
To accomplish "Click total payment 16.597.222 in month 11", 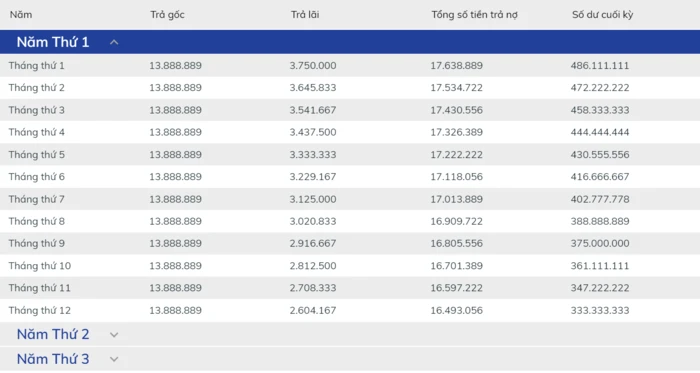I will pos(457,288).
